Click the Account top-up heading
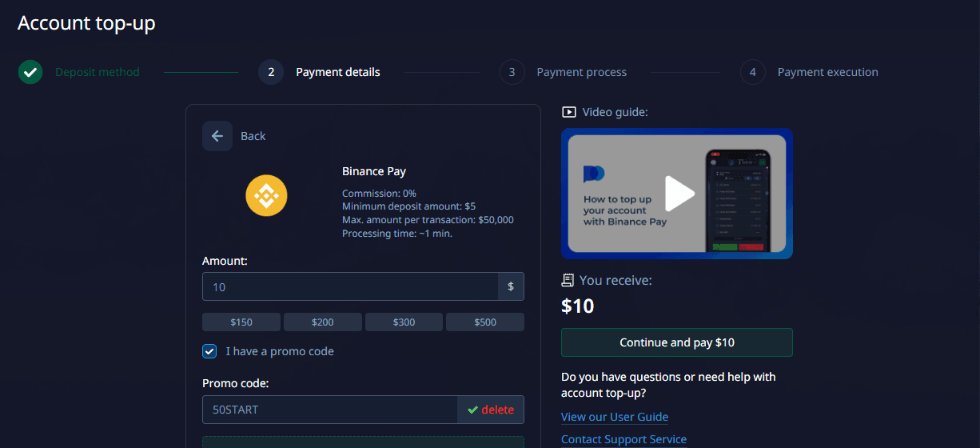 [x=86, y=23]
